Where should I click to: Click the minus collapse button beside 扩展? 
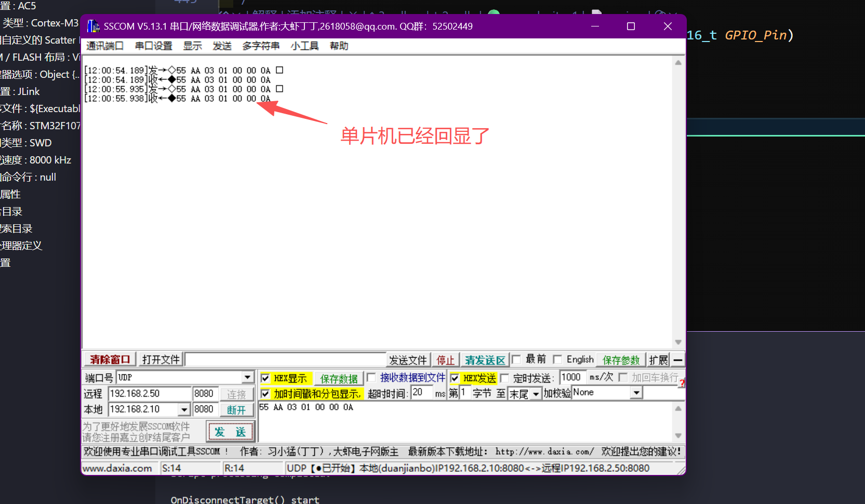pos(677,360)
